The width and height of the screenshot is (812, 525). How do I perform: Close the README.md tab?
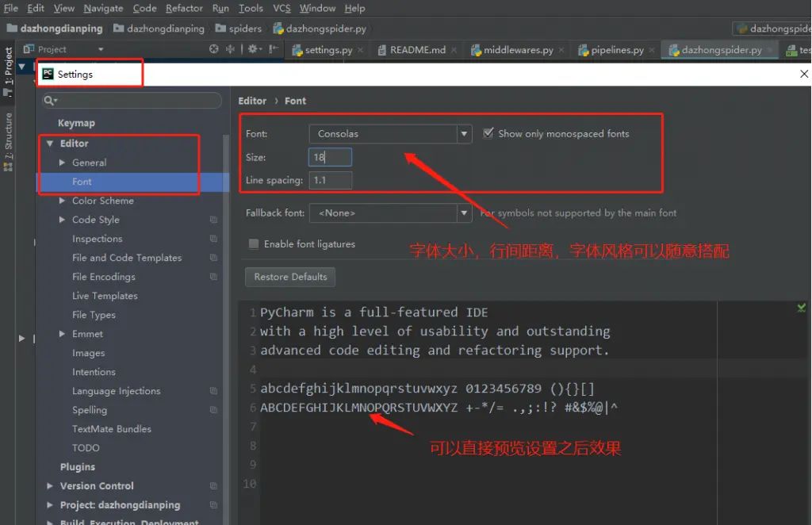coord(454,50)
